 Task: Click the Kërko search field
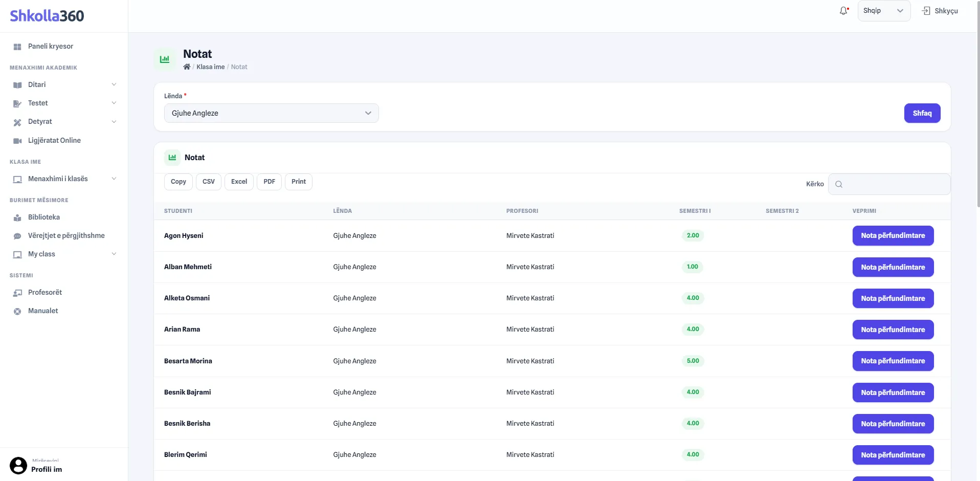click(889, 184)
